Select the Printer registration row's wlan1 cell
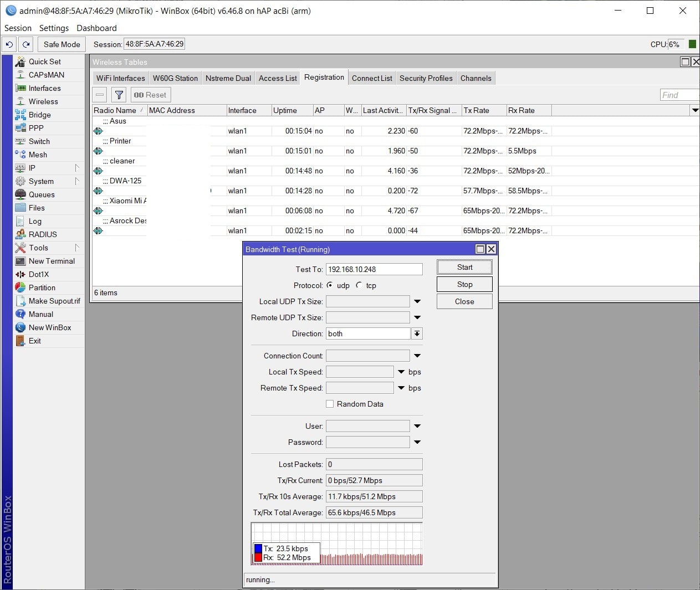 click(x=248, y=151)
